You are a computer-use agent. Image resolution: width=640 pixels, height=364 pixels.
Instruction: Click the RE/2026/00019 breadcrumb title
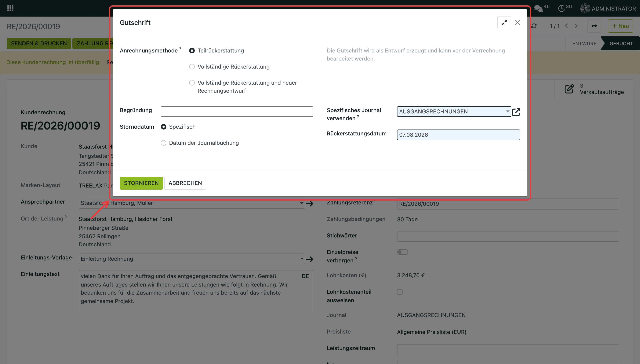pos(33,26)
